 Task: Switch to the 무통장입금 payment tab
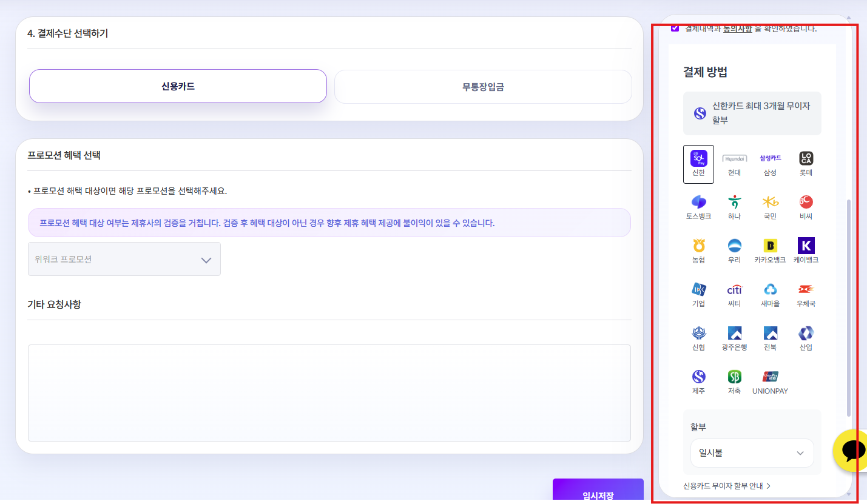pyautogui.click(x=483, y=87)
